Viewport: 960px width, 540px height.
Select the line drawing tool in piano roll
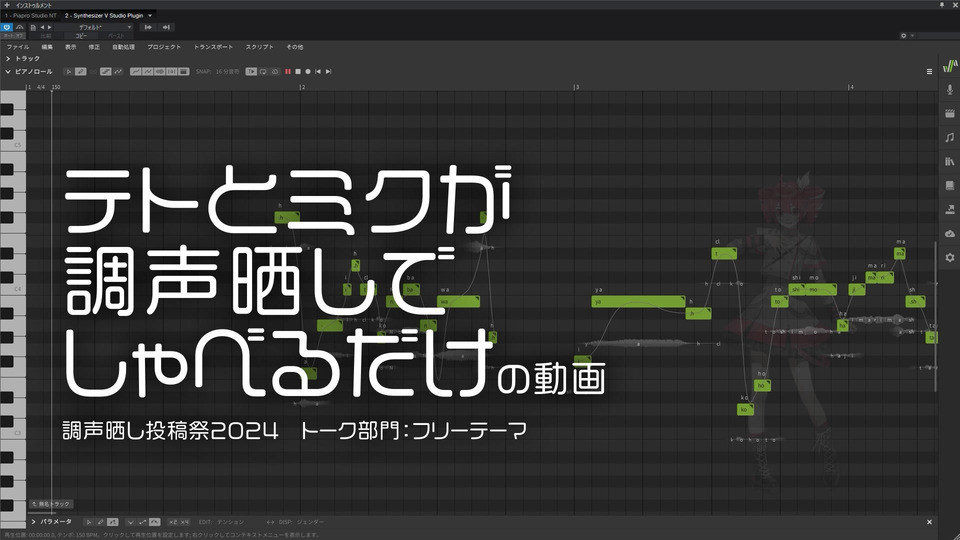click(x=106, y=72)
